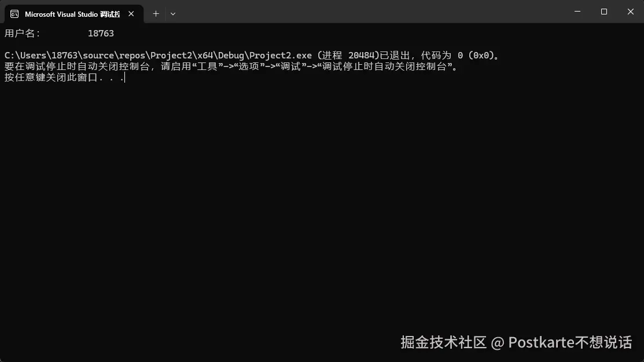Click the “选项” text in the hint line

click(249, 66)
